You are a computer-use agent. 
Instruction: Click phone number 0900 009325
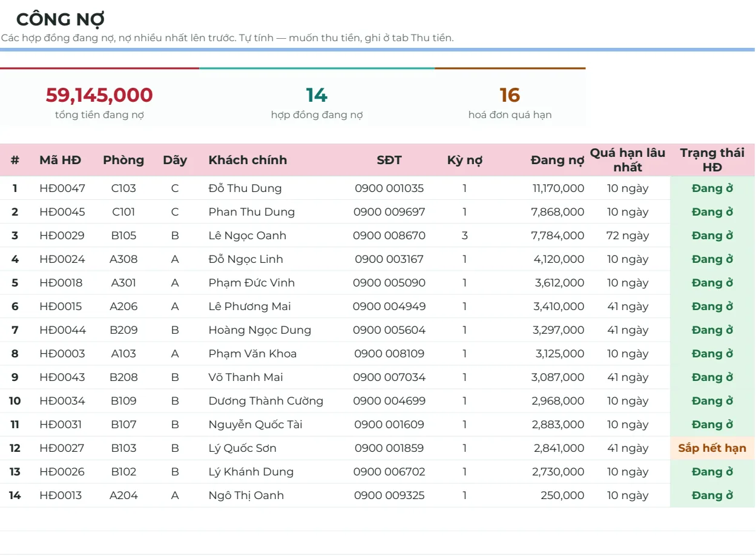click(x=389, y=495)
